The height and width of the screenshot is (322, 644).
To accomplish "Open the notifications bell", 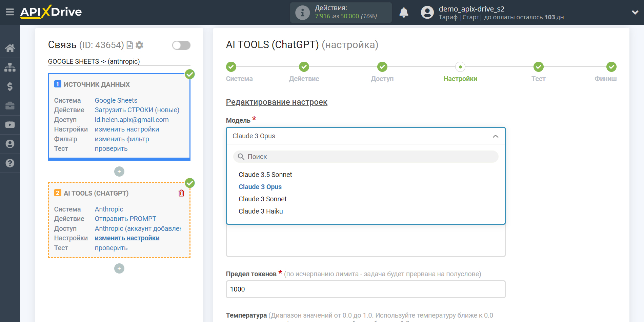I will [x=404, y=13].
